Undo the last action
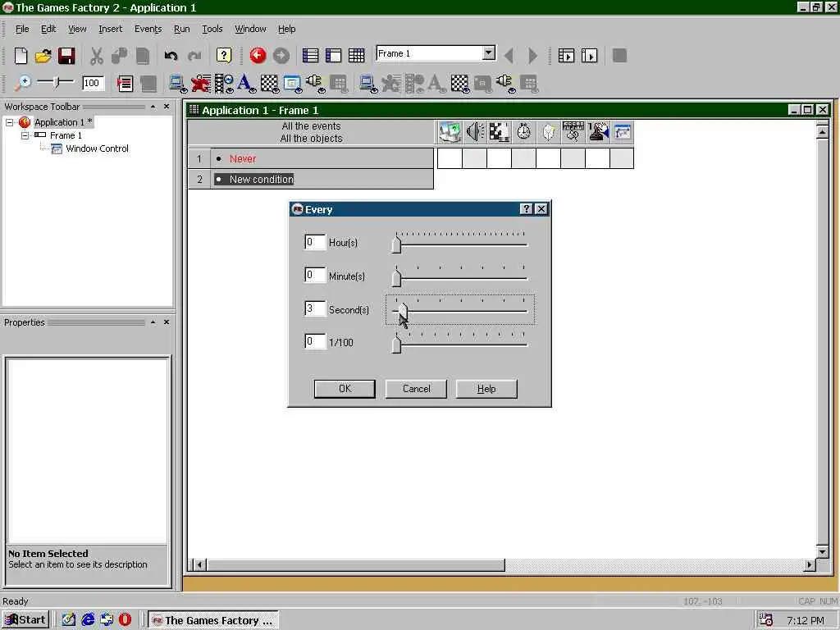The image size is (840, 630). 171,56
